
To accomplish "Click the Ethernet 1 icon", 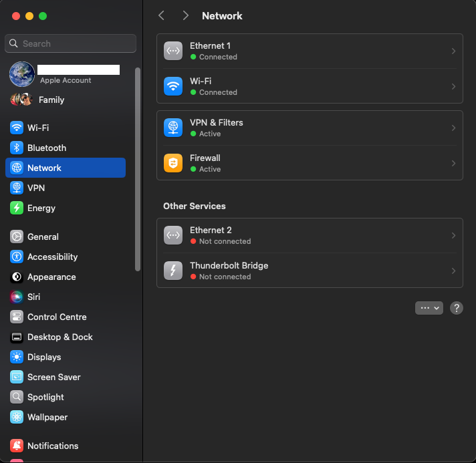I will click(x=173, y=51).
